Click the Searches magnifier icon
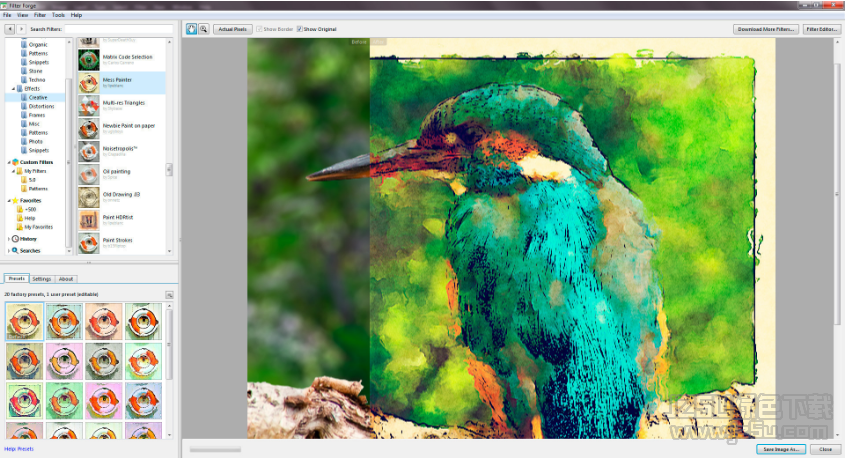The width and height of the screenshot is (846, 458). tap(16, 250)
